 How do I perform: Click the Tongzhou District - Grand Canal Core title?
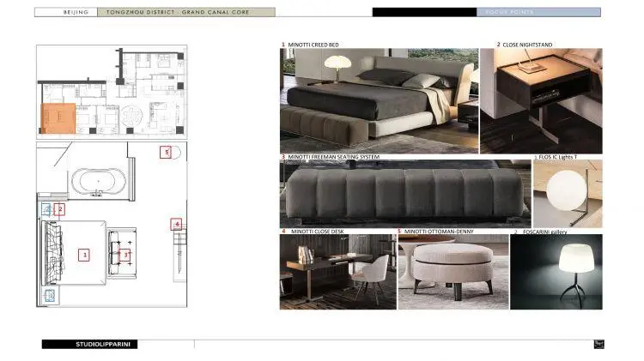point(185,13)
